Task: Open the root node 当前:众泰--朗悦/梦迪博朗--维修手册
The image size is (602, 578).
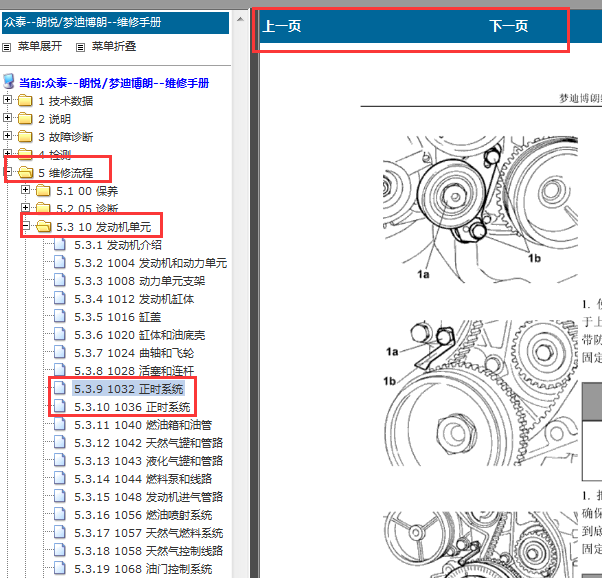Action: click(x=114, y=83)
